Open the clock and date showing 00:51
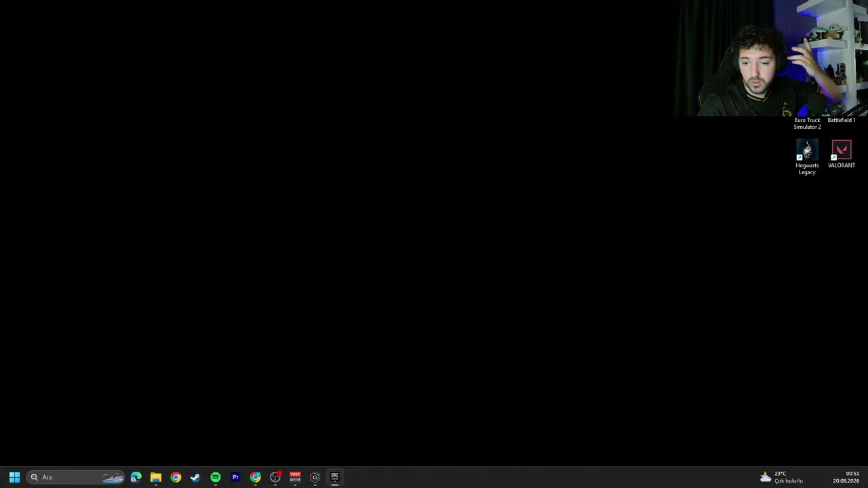The width and height of the screenshot is (868, 488). click(x=846, y=477)
